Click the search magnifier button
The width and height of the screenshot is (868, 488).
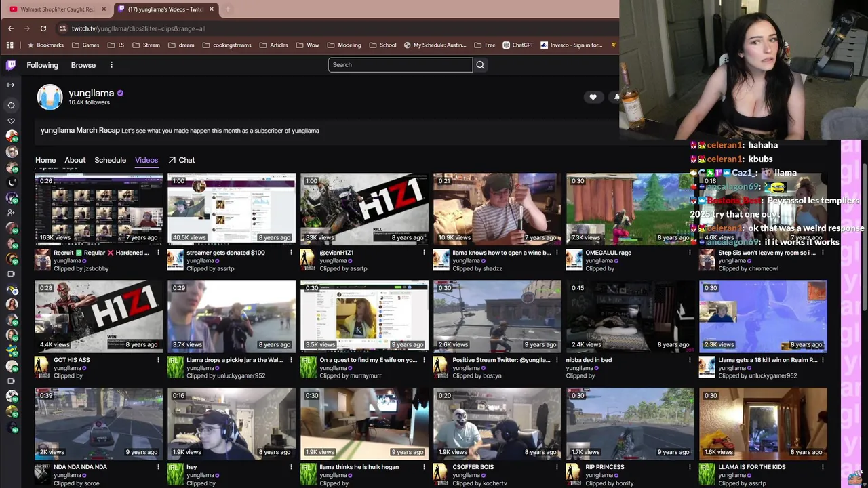pyautogui.click(x=480, y=65)
